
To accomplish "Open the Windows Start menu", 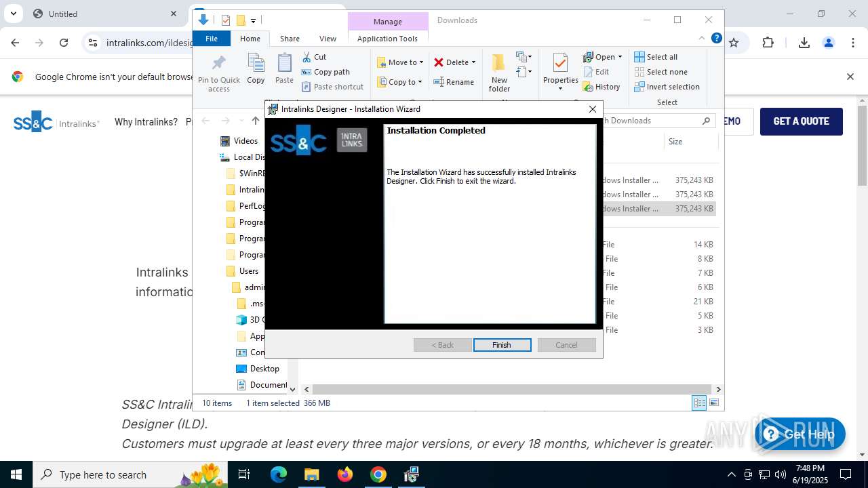I will (16, 474).
